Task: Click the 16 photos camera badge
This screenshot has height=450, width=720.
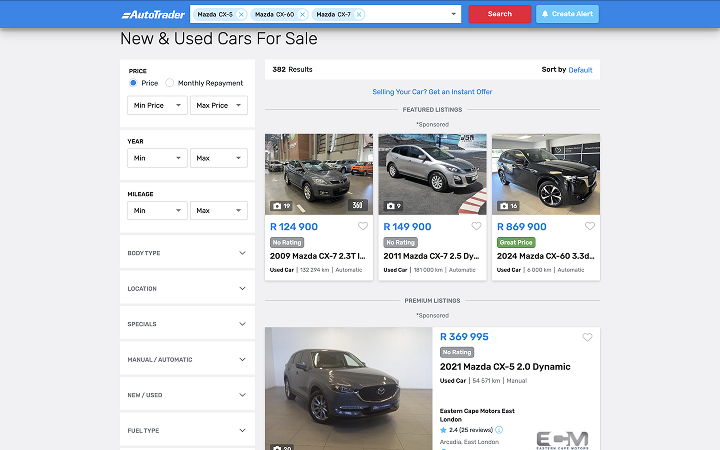Action: tap(508, 206)
